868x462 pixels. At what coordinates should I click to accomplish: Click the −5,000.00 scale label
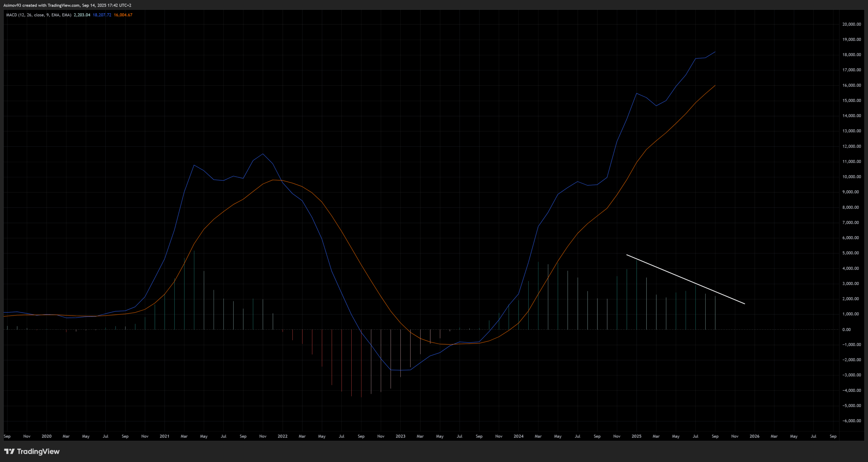(851, 406)
